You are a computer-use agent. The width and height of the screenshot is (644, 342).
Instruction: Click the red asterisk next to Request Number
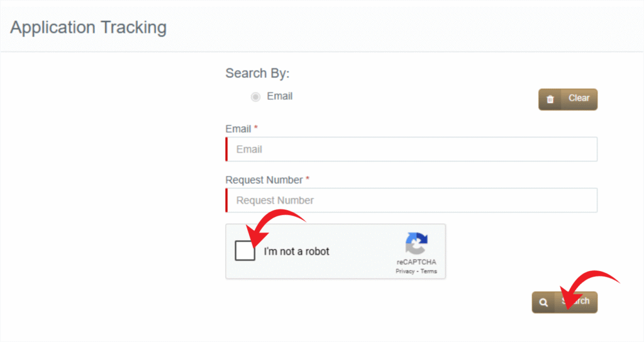[307, 179]
